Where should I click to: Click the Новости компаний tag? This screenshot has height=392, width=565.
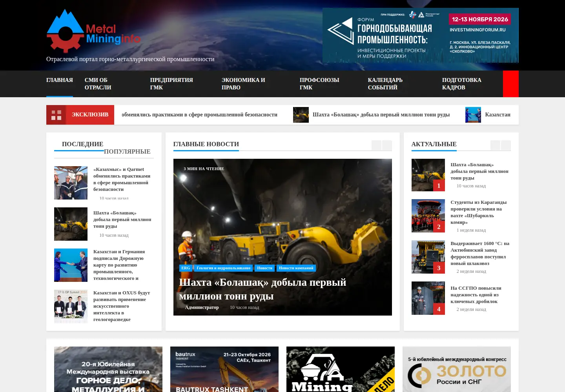[x=296, y=268]
